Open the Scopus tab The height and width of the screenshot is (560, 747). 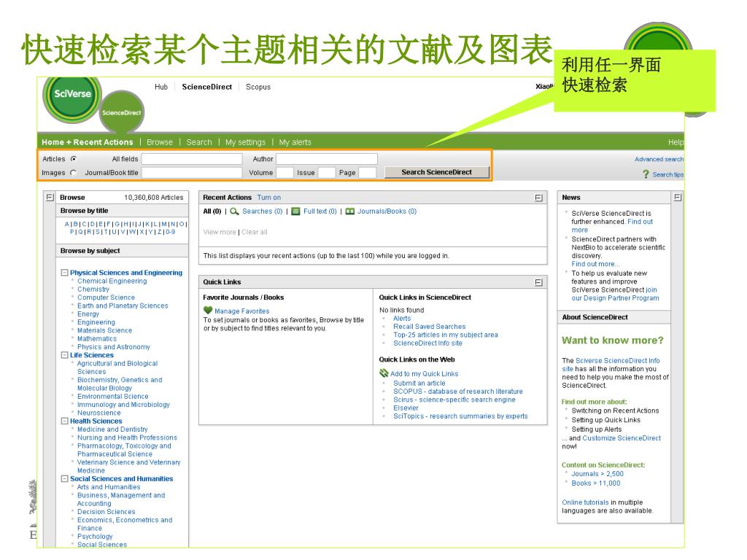pyautogui.click(x=258, y=87)
